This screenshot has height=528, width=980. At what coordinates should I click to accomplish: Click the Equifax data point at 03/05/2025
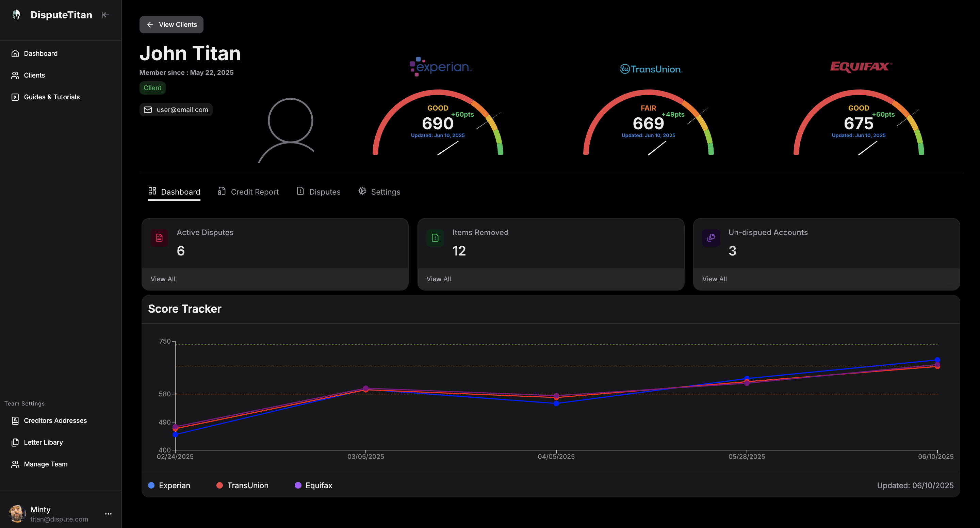365,388
